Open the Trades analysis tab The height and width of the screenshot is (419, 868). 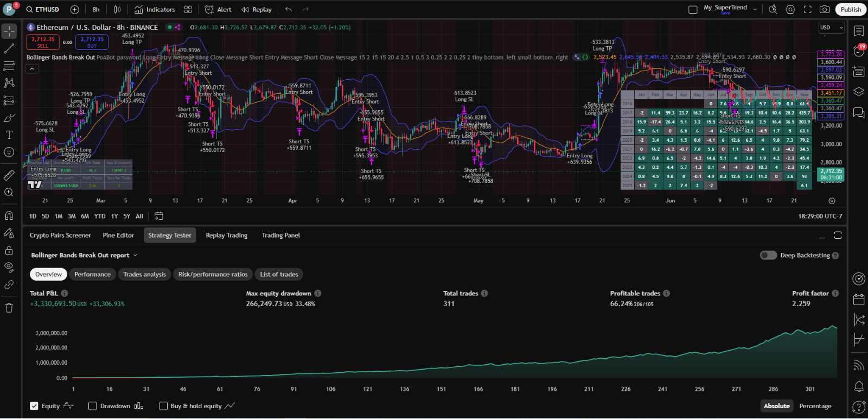(144, 275)
